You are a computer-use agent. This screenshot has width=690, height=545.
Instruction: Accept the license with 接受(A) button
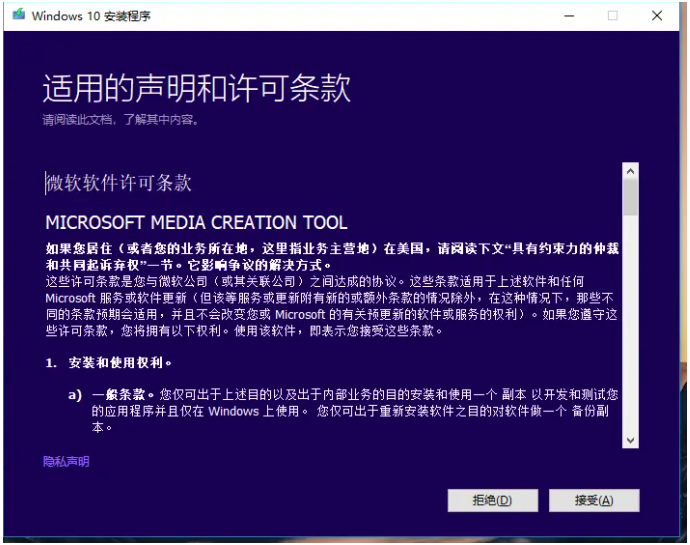coord(593,500)
